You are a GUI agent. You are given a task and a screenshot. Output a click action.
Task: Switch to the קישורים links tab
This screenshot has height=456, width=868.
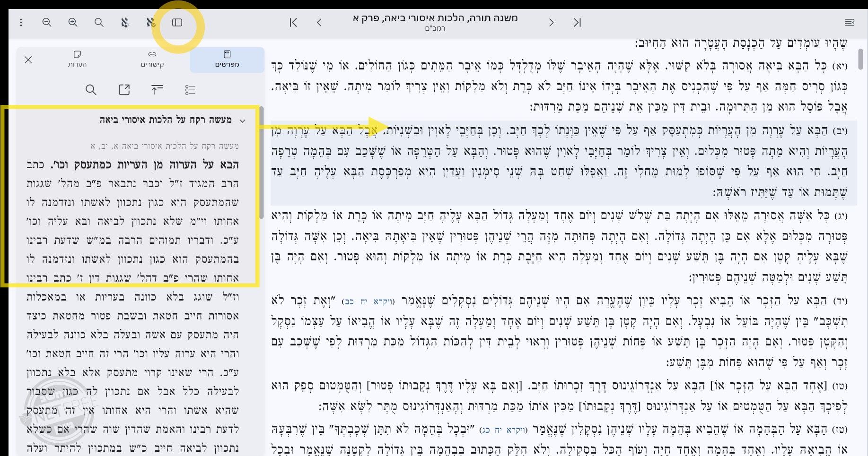pos(152,60)
